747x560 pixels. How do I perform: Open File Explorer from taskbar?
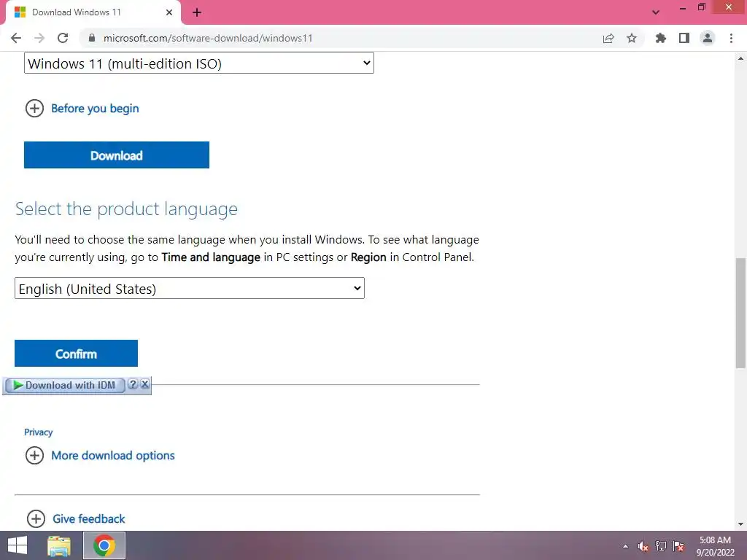(x=59, y=545)
